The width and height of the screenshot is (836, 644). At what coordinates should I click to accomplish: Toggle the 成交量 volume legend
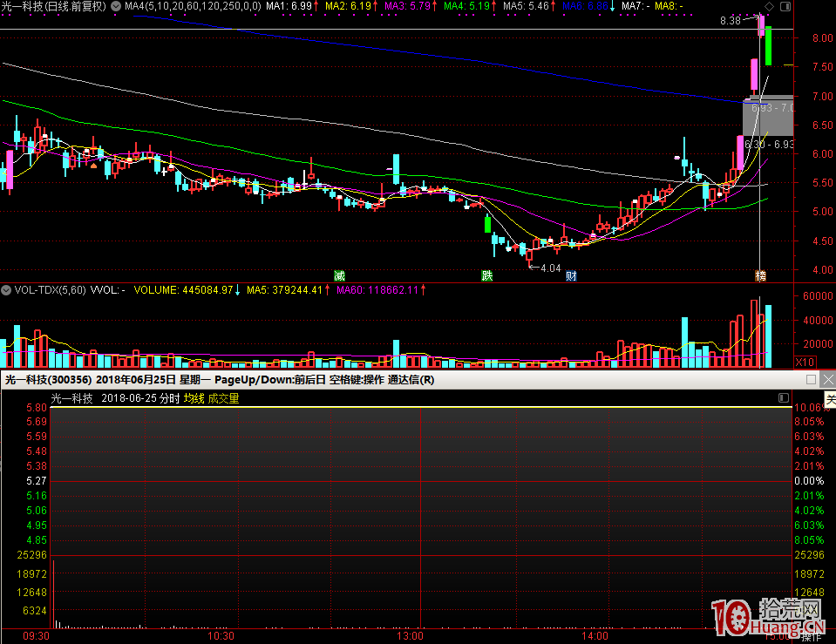tap(223, 398)
